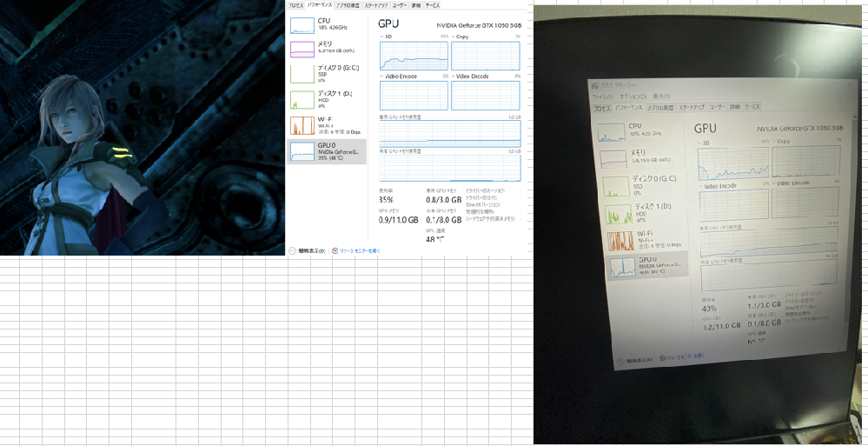Open サービス tab in Task Manager screenshot
Screen dimensions: 868x446
(x=432, y=5)
